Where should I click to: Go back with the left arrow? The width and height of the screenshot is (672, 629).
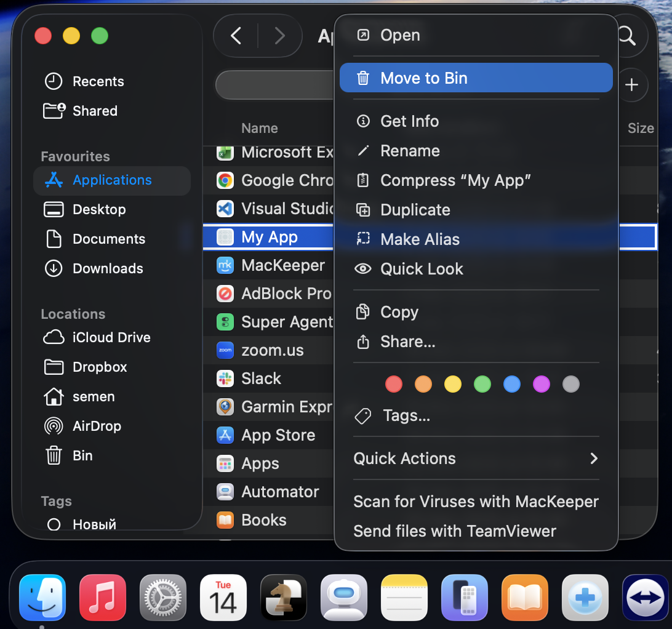click(236, 36)
